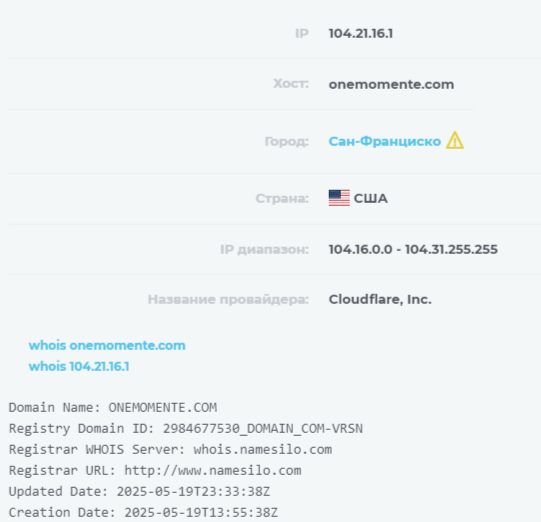
Task: Click the Creation Date line
Action: (x=143, y=513)
